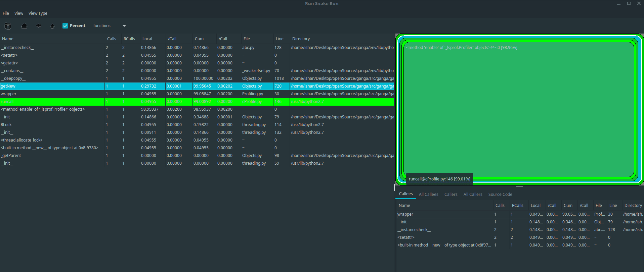Sort main table by Line column header
Viewport: 644px width, 272px height.
pyautogui.click(x=282, y=39)
